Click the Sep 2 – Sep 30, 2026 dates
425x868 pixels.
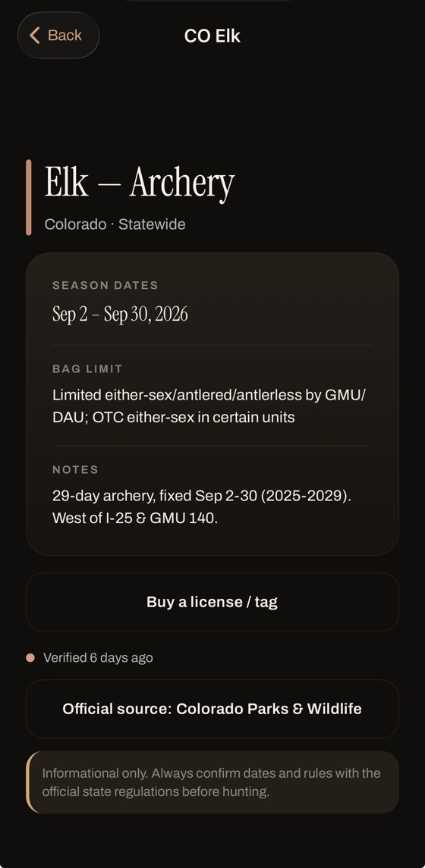tap(120, 314)
